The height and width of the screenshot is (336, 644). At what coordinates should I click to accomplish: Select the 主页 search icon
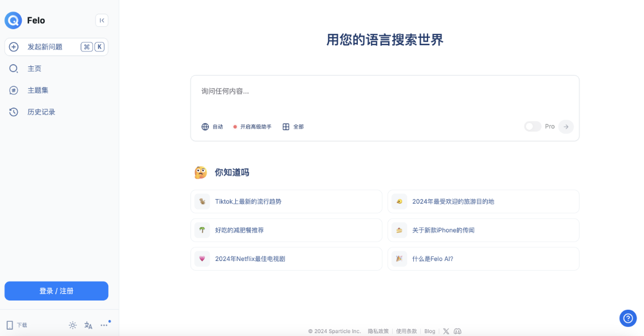[x=14, y=68]
